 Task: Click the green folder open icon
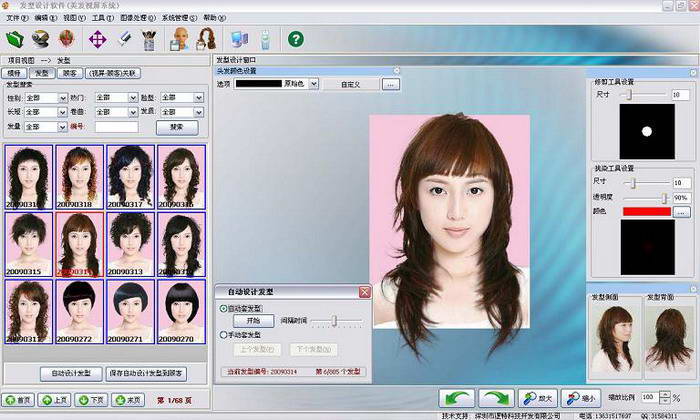[x=15, y=39]
